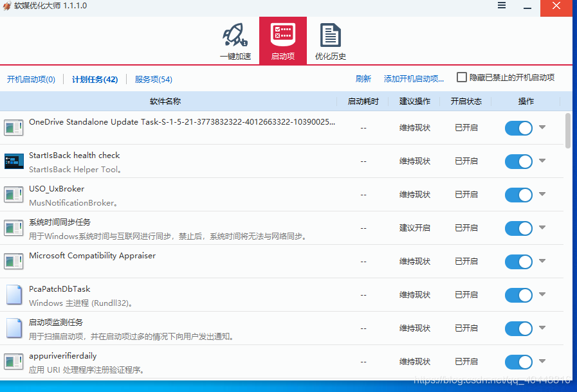Open the hamburger menu in title bar
The height and width of the screenshot is (392, 577).
[x=502, y=6]
